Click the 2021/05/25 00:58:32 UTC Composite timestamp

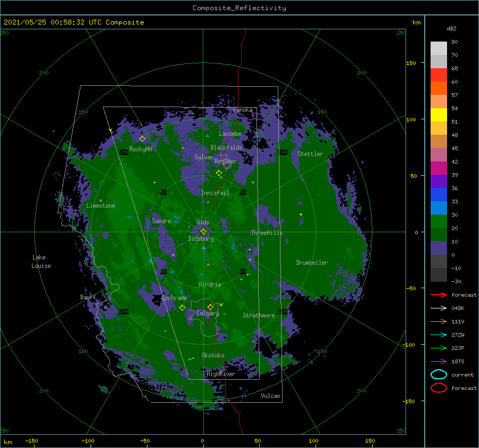73,22
